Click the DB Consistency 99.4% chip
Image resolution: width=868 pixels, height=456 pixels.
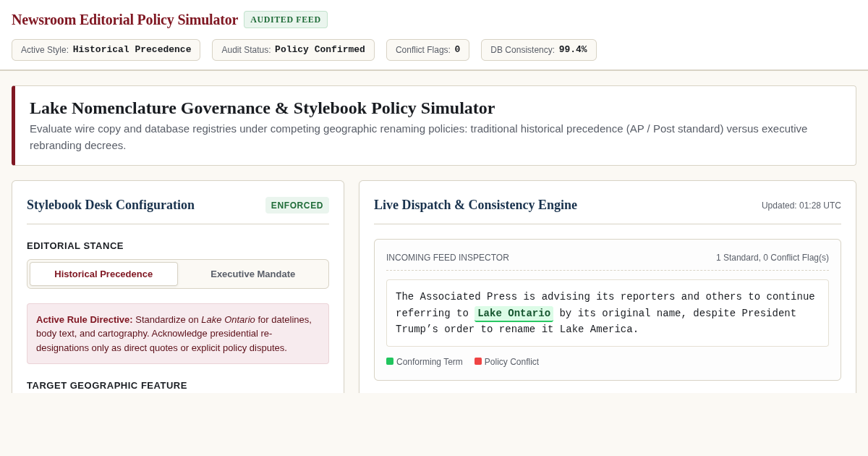pyautogui.click(x=539, y=50)
